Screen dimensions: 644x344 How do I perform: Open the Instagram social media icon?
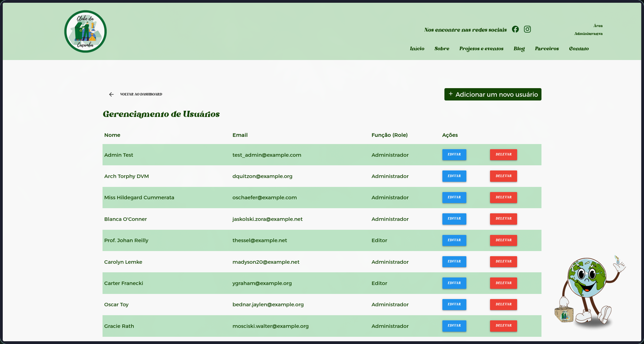(x=527, y=29)
